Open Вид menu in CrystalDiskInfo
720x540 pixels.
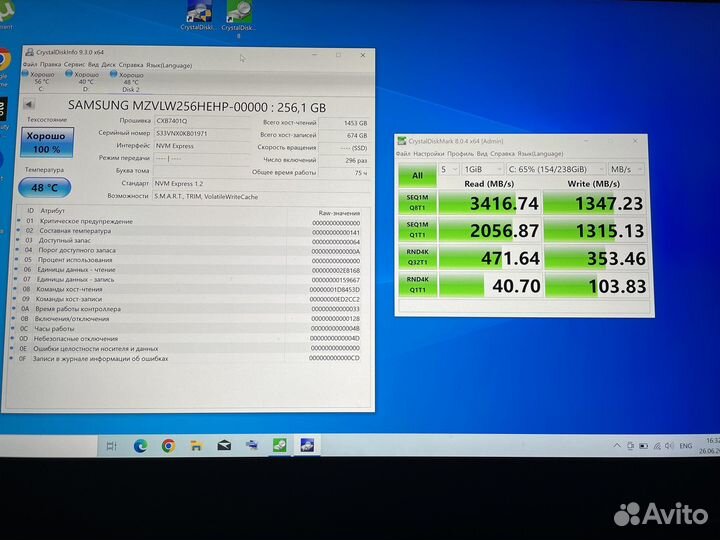tap(93, 65)
